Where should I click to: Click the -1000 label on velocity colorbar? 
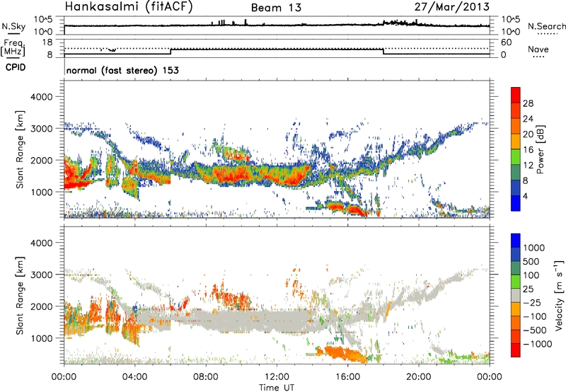click(537, 344)
